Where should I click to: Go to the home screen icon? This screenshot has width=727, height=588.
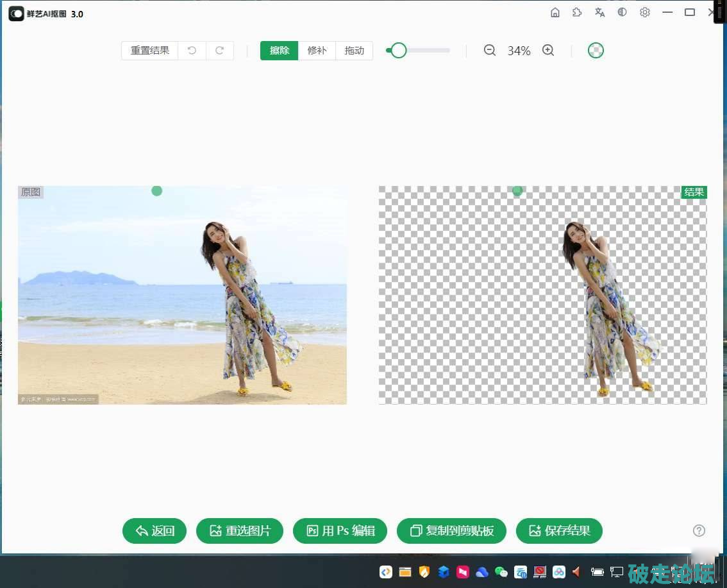pyautogui.click(x=555, y=13)
